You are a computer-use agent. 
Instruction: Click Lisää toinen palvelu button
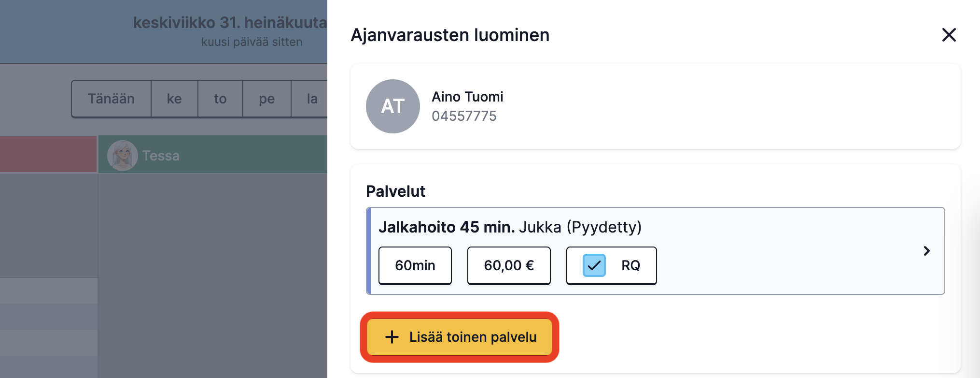coord(460,337)
